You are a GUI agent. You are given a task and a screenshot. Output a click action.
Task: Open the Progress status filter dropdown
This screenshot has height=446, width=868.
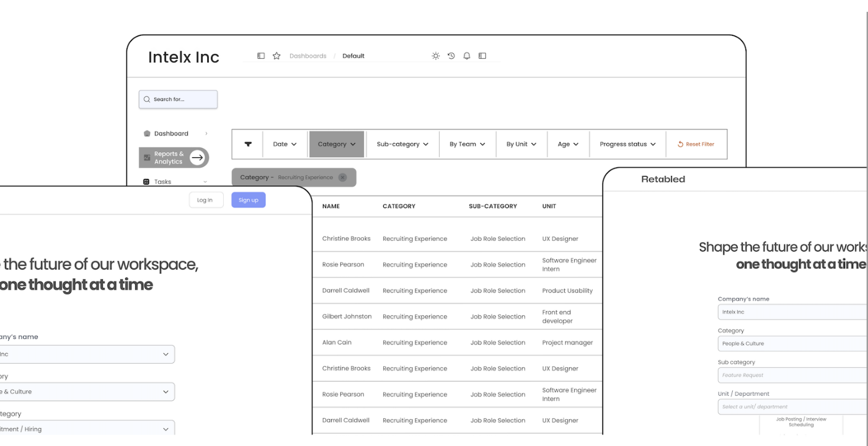pyautogui.click(x=627, y=144)
